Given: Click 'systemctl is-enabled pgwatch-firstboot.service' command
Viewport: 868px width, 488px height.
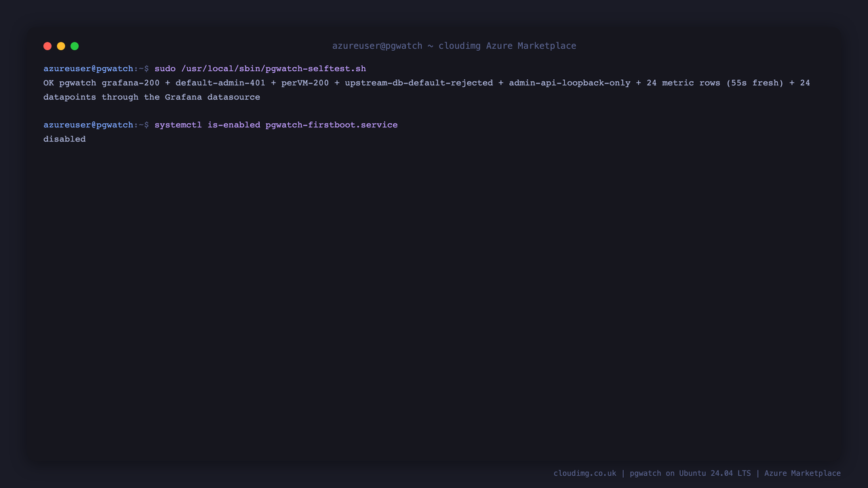Looking at the screenshot, I should coord(276,125).
